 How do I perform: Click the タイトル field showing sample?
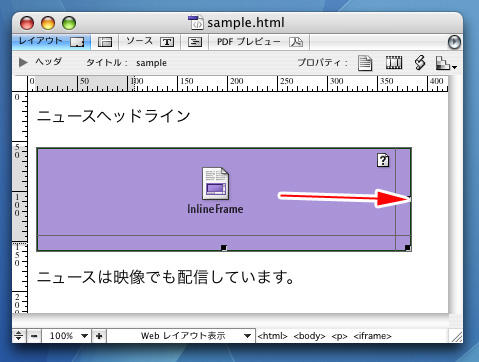point(151,63)
